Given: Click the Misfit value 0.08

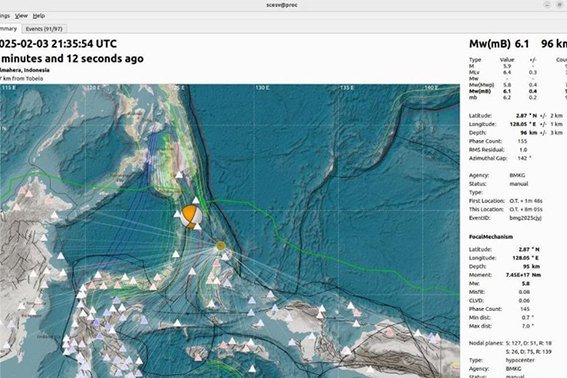Looking at the screenshot, I should pos(524,292).
